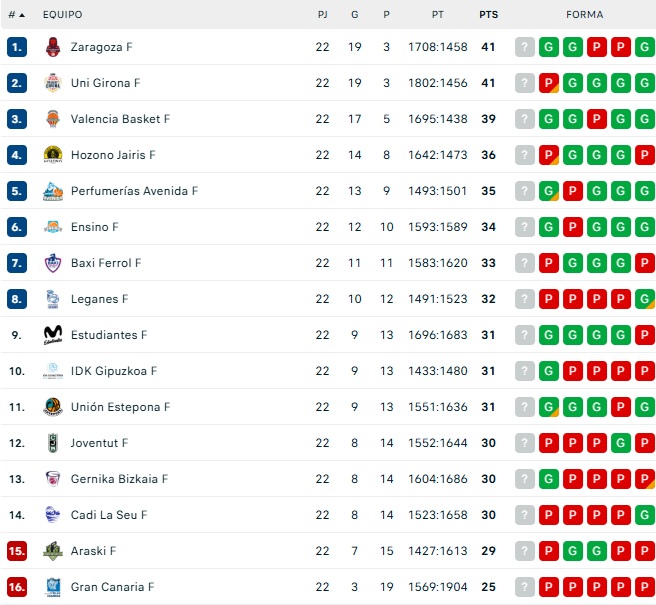Sort standings by PTS column header
This screenshot has height=605, width=656.
[x=488, y=15]
